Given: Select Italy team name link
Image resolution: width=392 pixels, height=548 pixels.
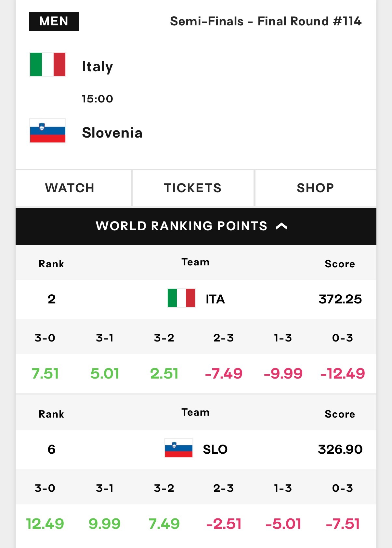Looking at the screenshot, I should pyautogui.click(x=98, y=67).
